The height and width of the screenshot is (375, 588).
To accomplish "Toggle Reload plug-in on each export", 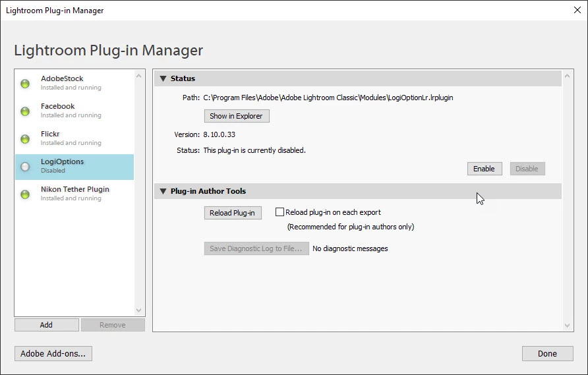I will [x=279, y=212].
